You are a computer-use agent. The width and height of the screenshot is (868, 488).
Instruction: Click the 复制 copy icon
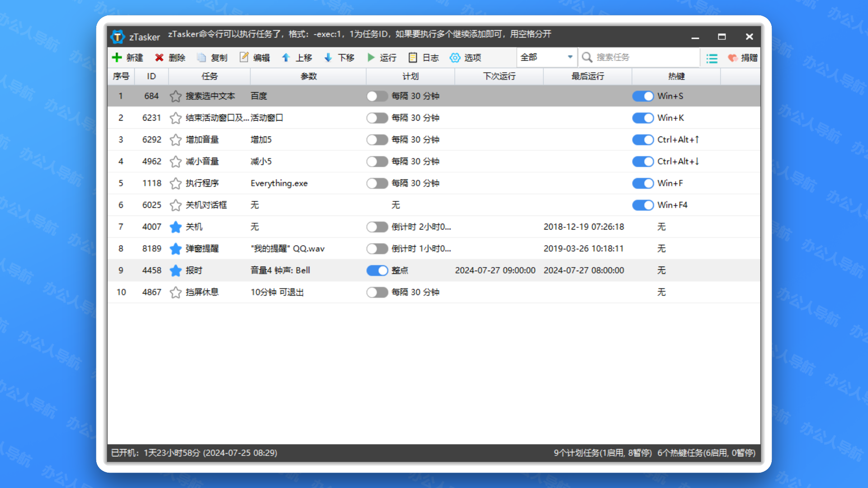coord(202,57)
